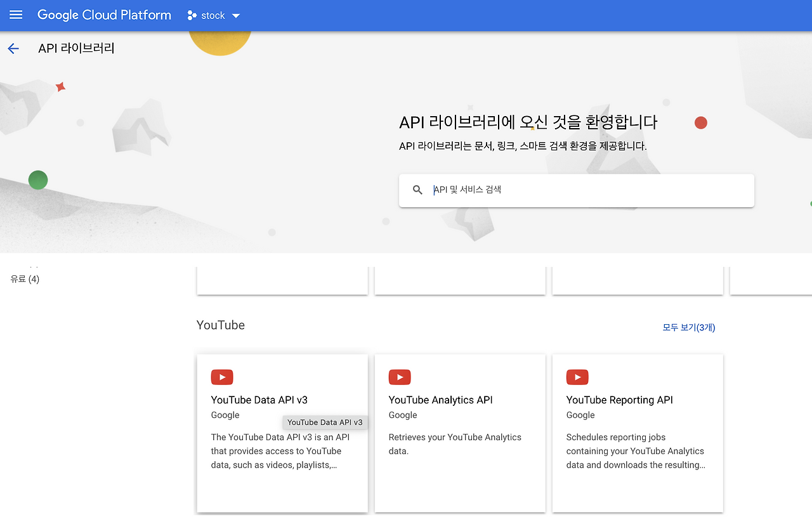Click the YouTube Data API v3 logo

(222, 377)
